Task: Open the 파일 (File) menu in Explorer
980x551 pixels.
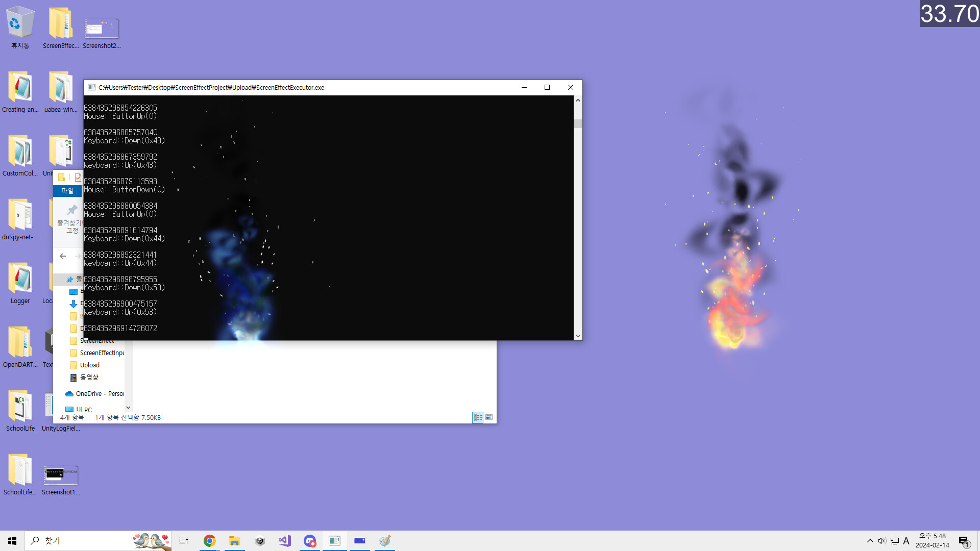Action: [x=67, y=191]
